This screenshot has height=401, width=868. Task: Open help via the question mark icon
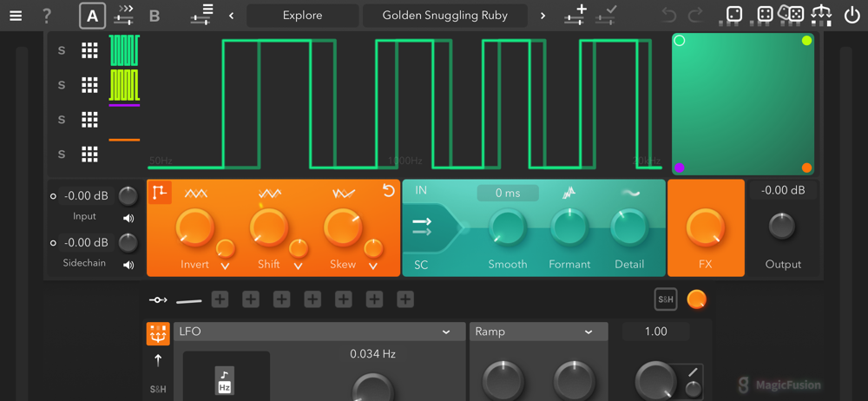(x=47, y=16)
